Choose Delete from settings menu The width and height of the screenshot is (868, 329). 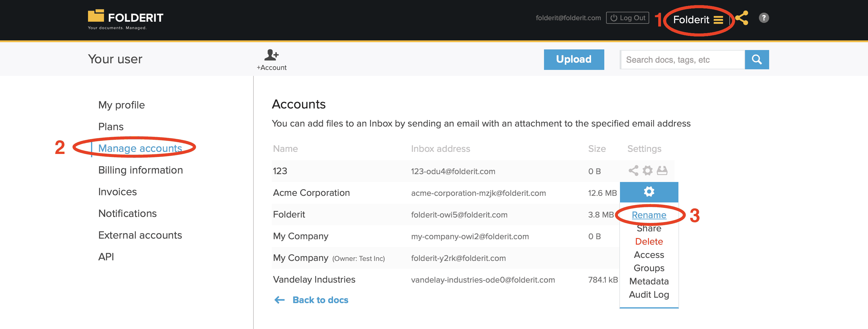click(649, 241)
